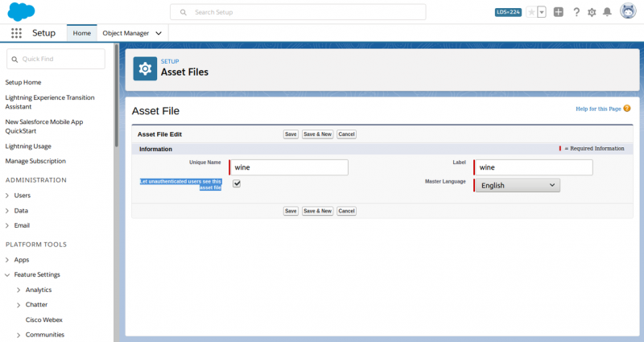Screen dimensions: 644x342
Task: Expand the Analytics tree item
Action: pyautogui.click(x=19, y=290)
